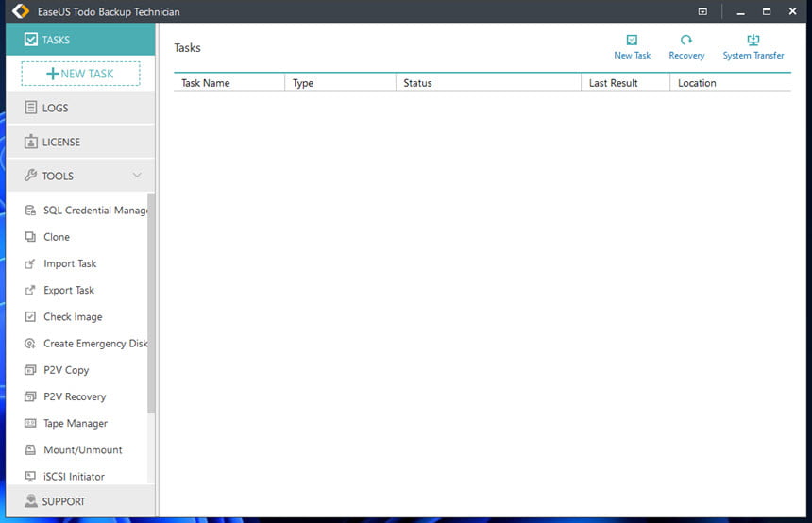Click the Mount/Unmount icon
The image size is (812, 523).
[x=30, y=449]
